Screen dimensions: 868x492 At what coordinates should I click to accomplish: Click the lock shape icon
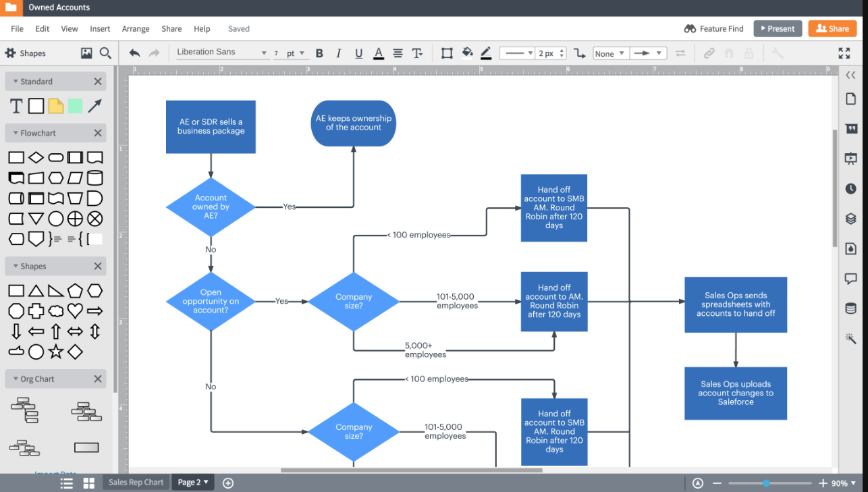(749, 53)
